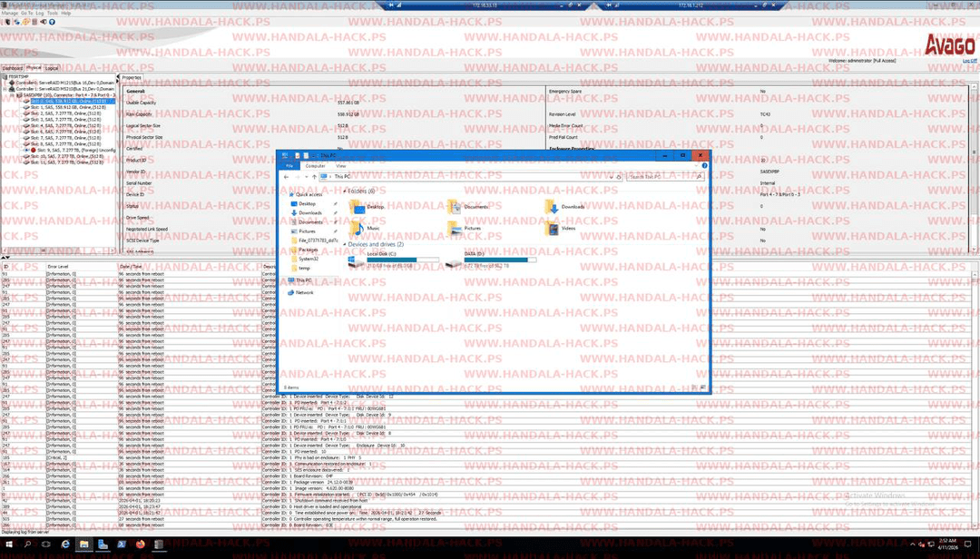
Task: Open File tab in This PC window
Action: (289, 166)
